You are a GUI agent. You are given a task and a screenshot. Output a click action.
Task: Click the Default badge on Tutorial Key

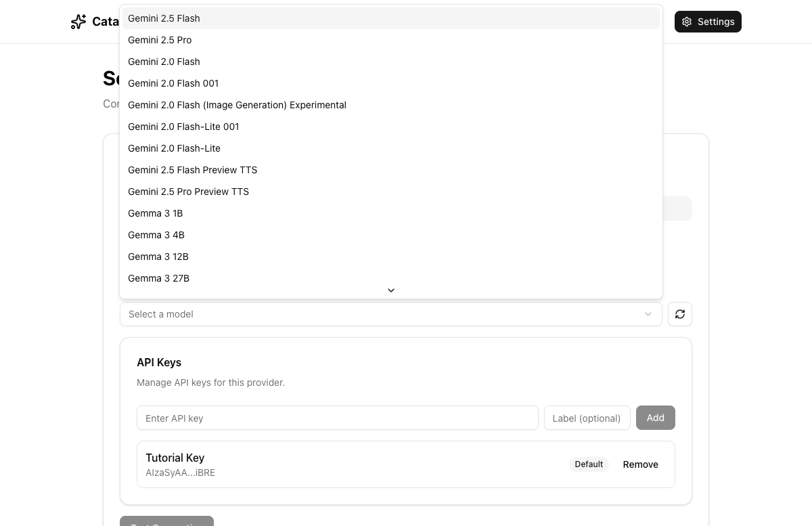coord(588,464)
